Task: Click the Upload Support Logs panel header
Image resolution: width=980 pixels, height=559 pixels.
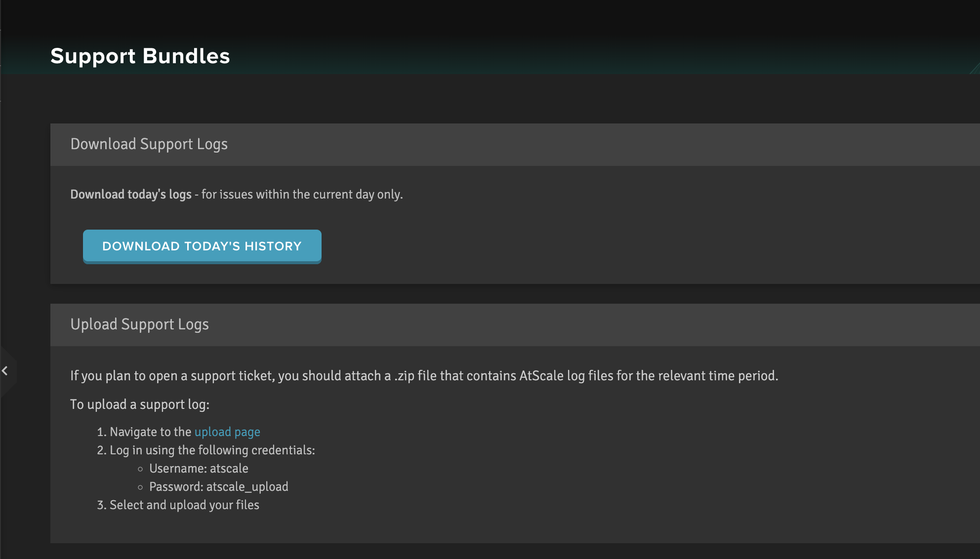Action: click(515, 324)
